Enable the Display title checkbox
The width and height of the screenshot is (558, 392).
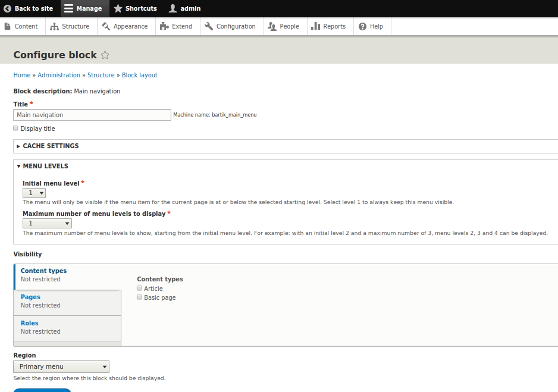tap(15, 128)
